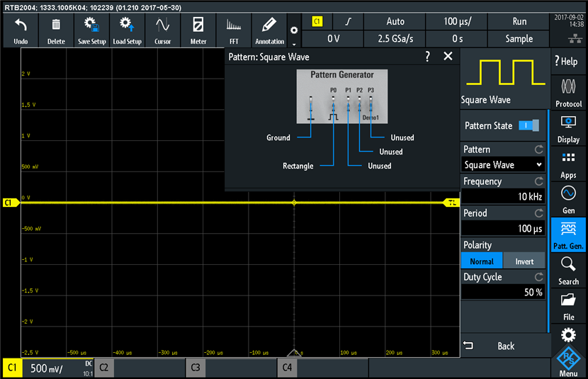This screenshot has height=379, width=588.
Task: Open the Display menu in sidebar
Action: [x=568, y=129]
